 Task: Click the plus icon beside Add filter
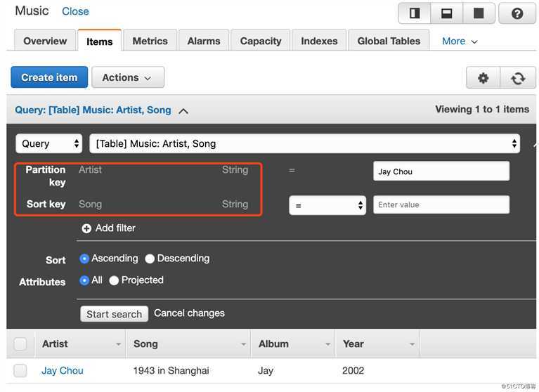coord(86,228)
